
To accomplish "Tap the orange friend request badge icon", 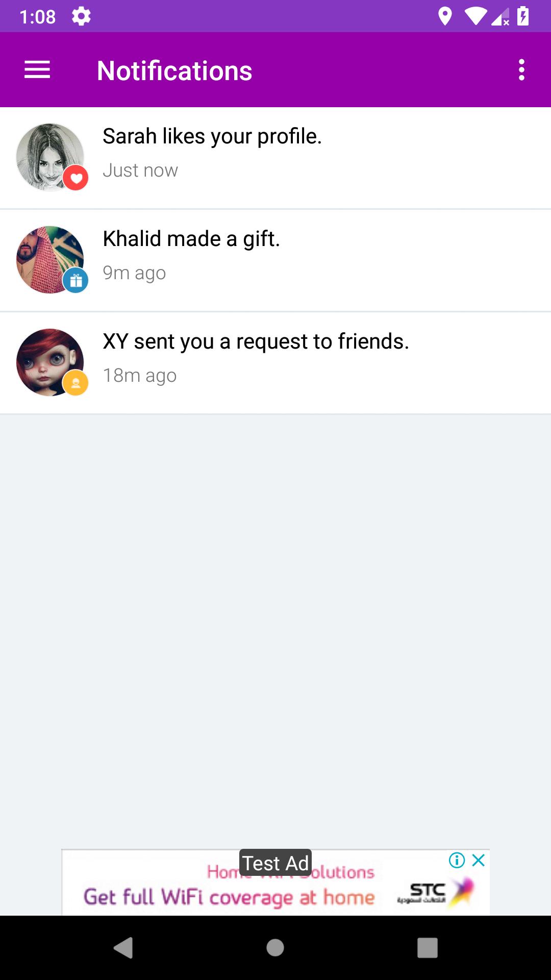I will point(76,383).
